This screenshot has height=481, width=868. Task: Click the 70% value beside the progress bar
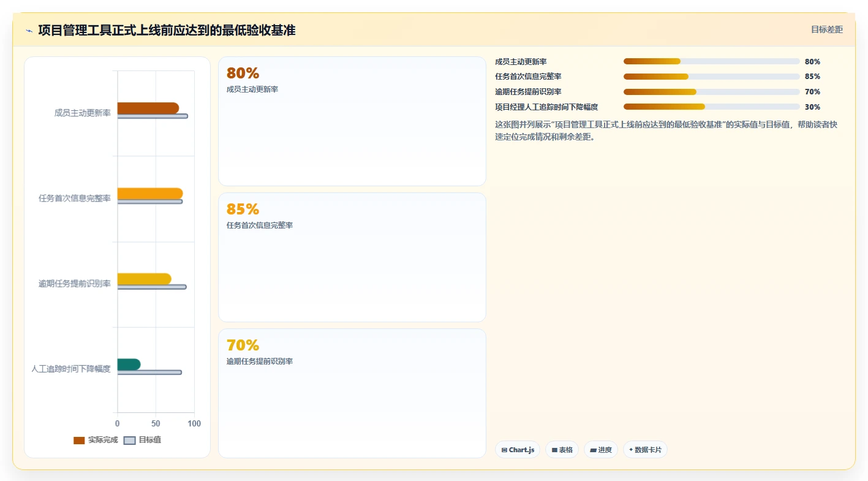pos(812,92)
